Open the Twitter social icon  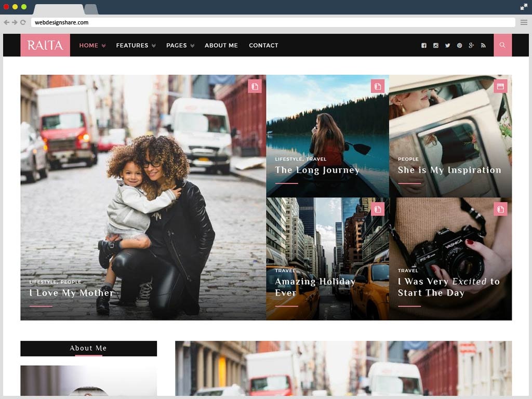[447, 46]
